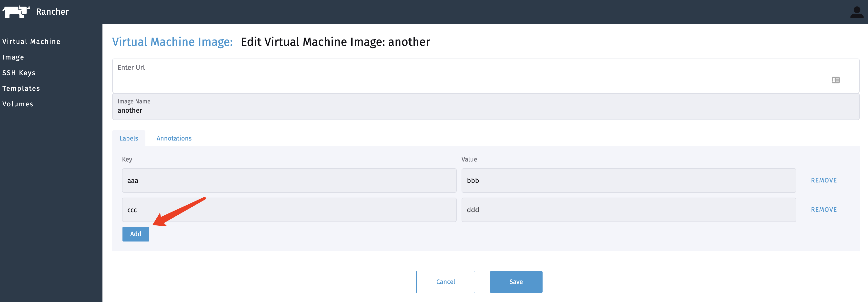This screenshot has height=302, width=868.
Task: Click the Key column label
Action: (x=127, y=160)
